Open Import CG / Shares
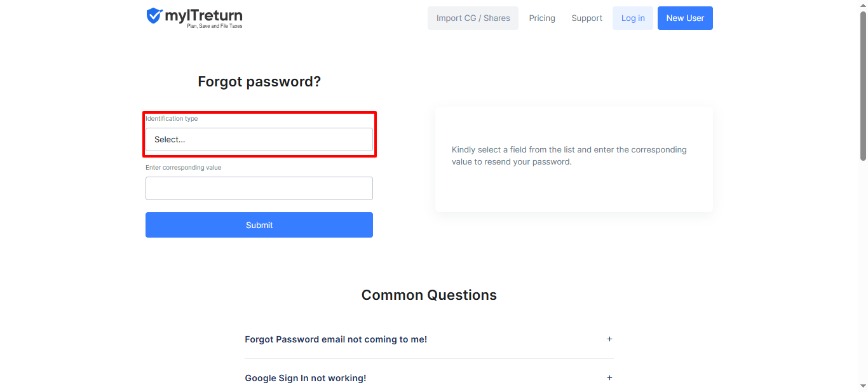The width and height of the screenshot is (868, 392). pyautogui.click(x=473, y=18)
